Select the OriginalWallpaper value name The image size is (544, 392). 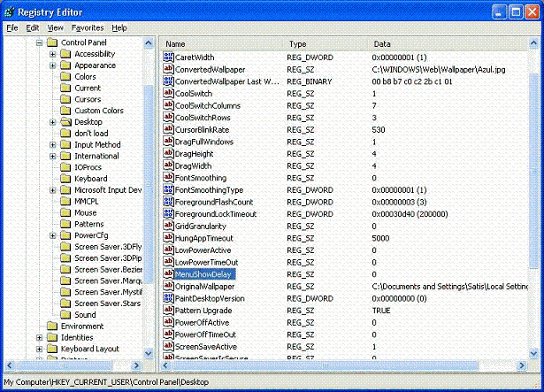(x=204, y=287)
